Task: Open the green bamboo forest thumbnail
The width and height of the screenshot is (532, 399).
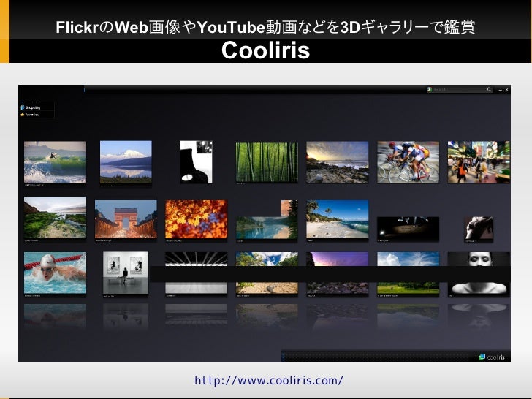Action: click(x=267, y=162)
